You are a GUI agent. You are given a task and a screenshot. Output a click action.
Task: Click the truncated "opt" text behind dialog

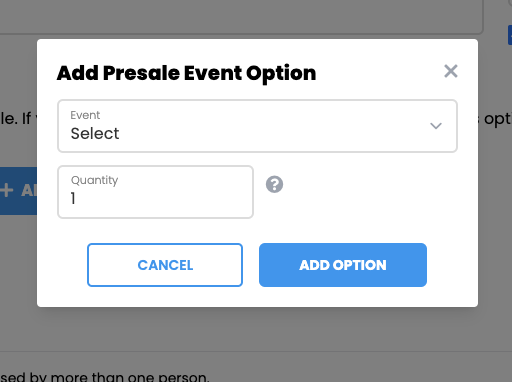tap(497, 119)
